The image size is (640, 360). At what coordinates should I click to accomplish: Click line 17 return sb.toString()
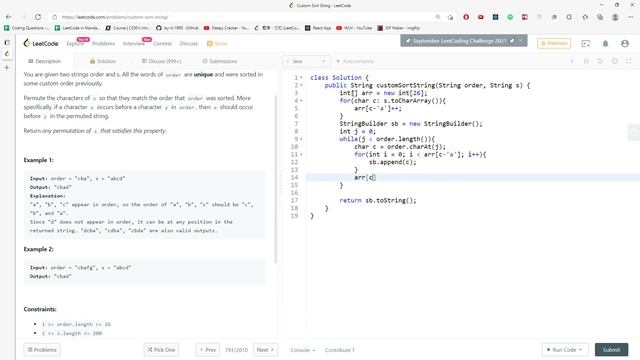(378, 200)
